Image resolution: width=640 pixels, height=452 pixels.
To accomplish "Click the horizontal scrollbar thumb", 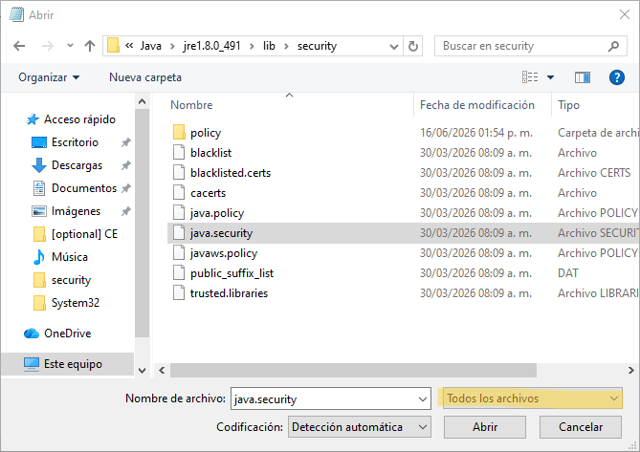I will [x=353, y=370].
